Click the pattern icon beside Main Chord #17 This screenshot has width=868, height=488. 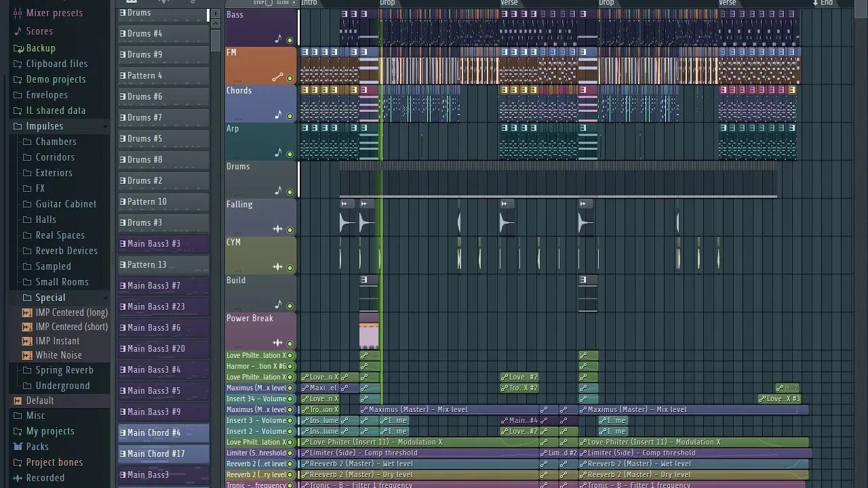pyautogui.click(x=123, y=453)
